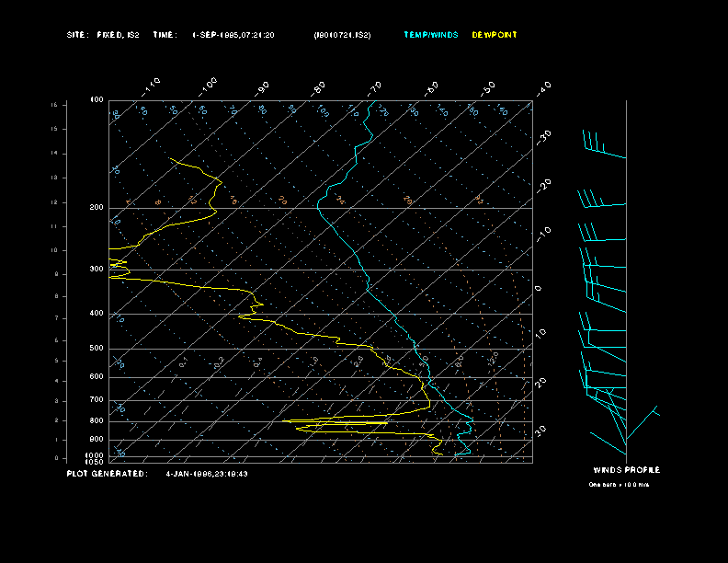Click the TIME: header label

tap(165, 35)
